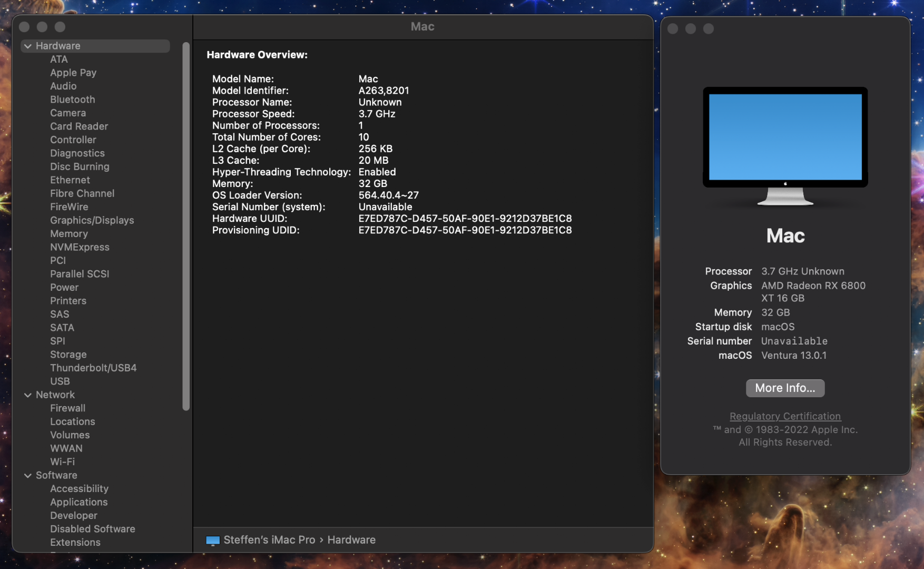Viewport: 924px width, 569px height.
Task: View SATA hardware details
Action: coord(62,328)
